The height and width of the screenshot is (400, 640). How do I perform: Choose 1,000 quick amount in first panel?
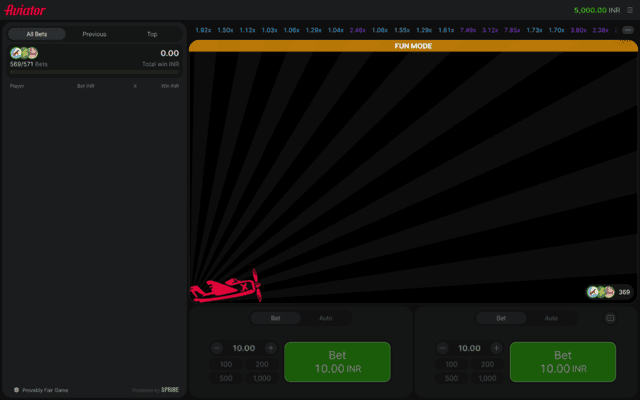tap(262, 378)
